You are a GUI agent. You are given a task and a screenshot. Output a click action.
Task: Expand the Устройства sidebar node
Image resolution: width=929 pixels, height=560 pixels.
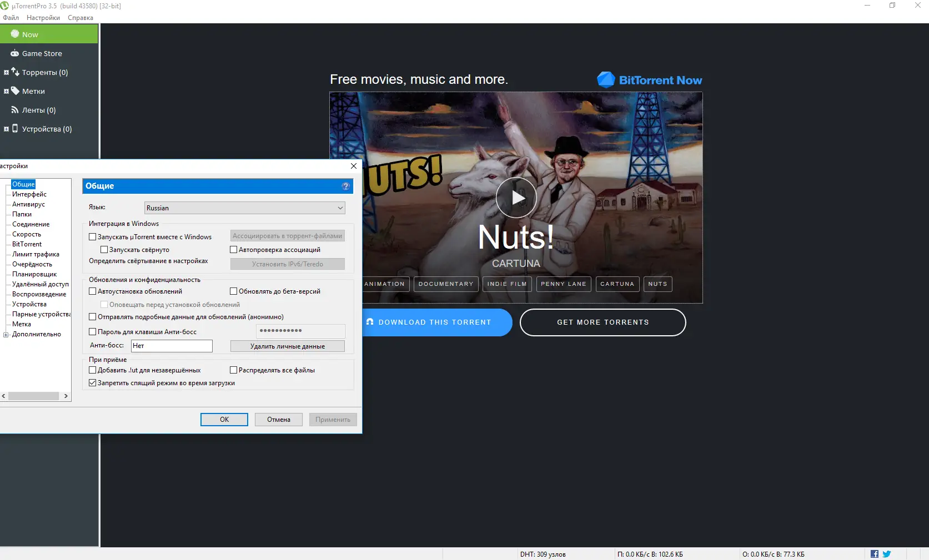6,129
